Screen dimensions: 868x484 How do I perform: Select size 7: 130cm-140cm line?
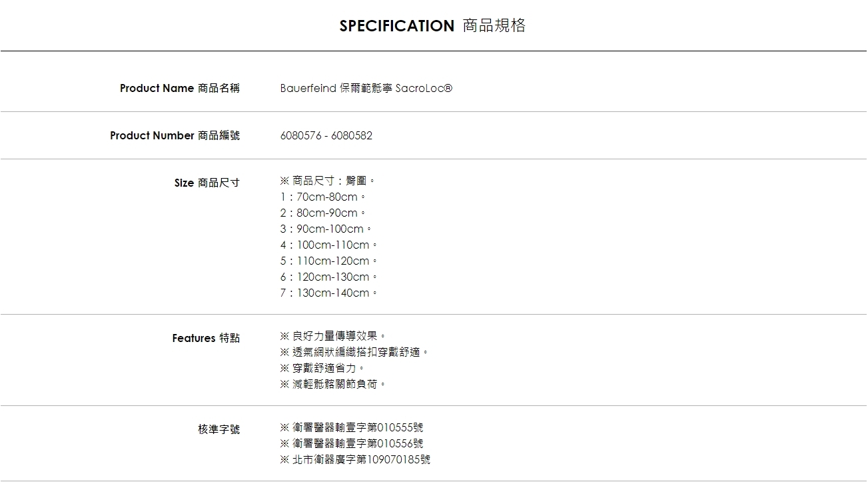328,293
